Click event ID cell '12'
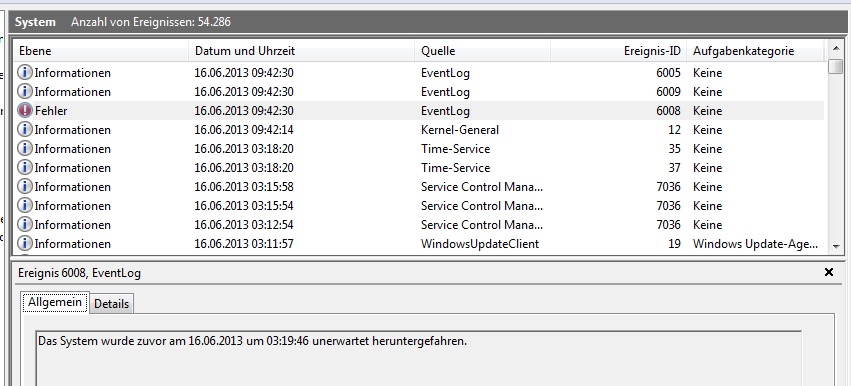851x386 pixels. 674,130
